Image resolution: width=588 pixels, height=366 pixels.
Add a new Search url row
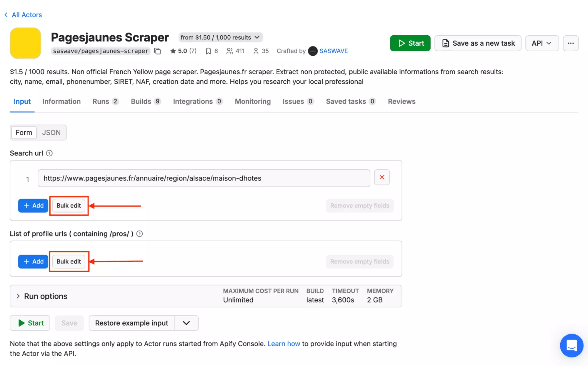point(33,206)
